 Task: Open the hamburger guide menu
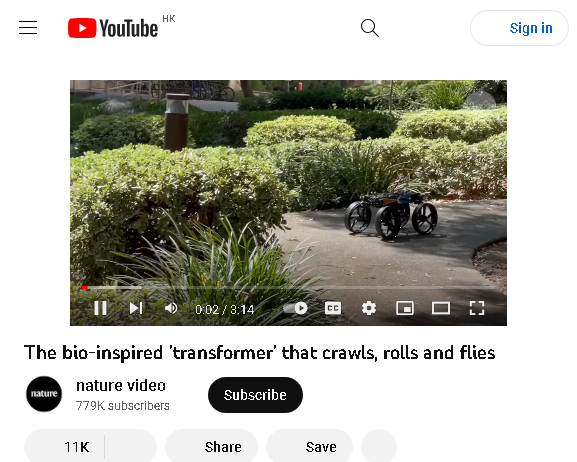[x=28, y=28]
